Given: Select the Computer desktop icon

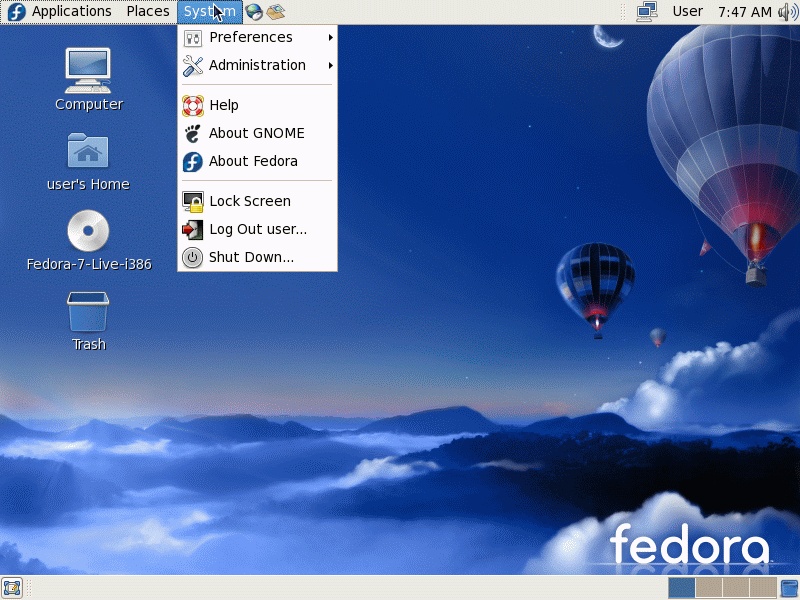Looking at the screenshot, I should click(x=88, y=79).
